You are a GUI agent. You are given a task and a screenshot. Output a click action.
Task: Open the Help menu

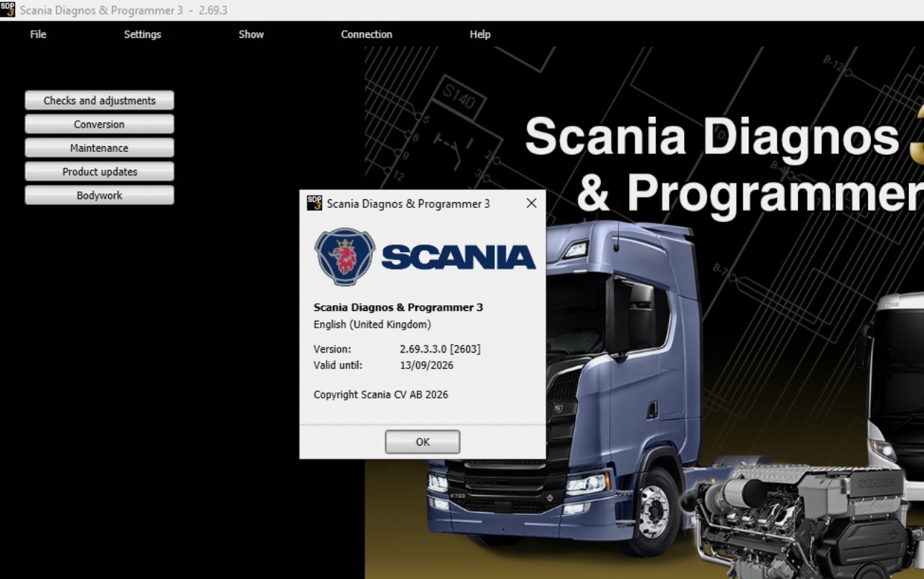(x=480, y=34)
